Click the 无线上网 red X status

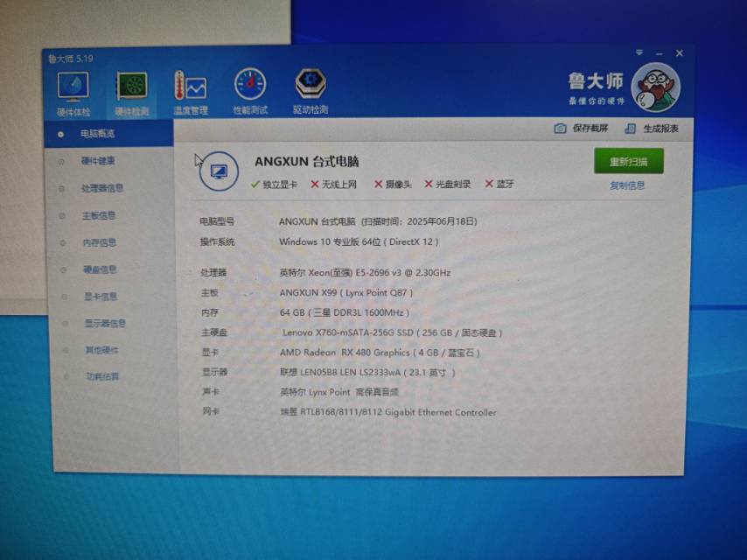coord(333,184)
